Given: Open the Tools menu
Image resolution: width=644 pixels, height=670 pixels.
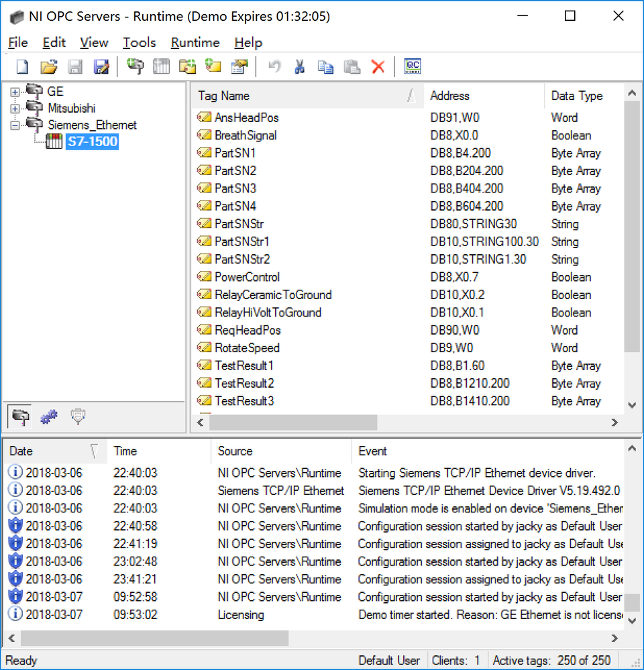Looking at the screenshot, I should 140,43.
